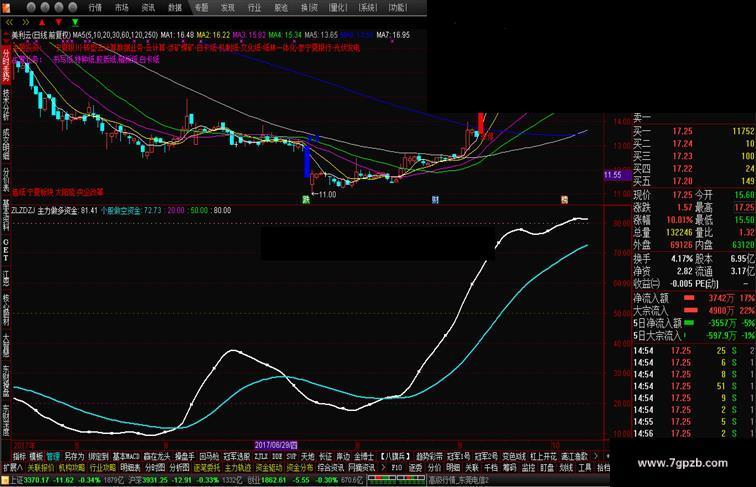The width and height of the screenshot is (756, 487).
Task: Select the GET sidebar tab
Action: (6, 250)
